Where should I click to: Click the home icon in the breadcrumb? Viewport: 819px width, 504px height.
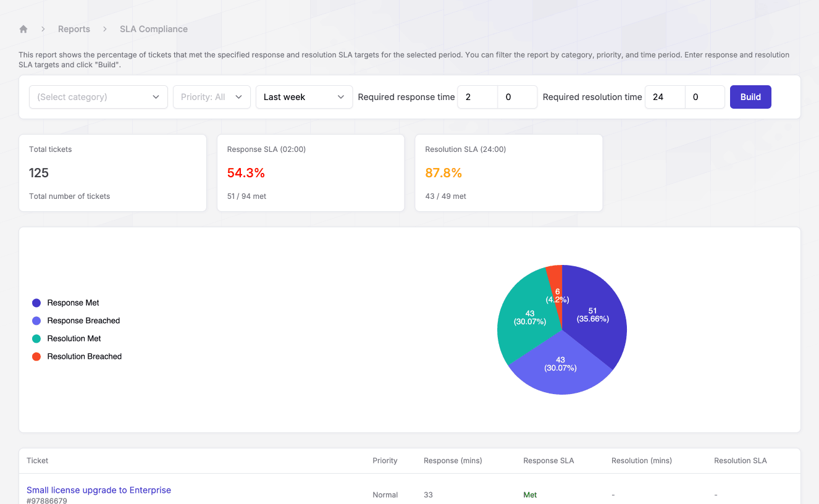click(23, 28)
